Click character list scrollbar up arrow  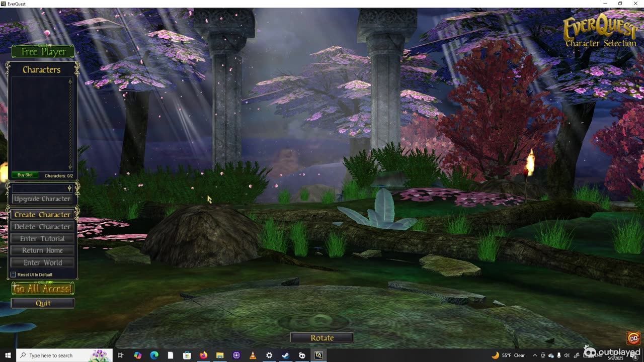coord(70,81)
